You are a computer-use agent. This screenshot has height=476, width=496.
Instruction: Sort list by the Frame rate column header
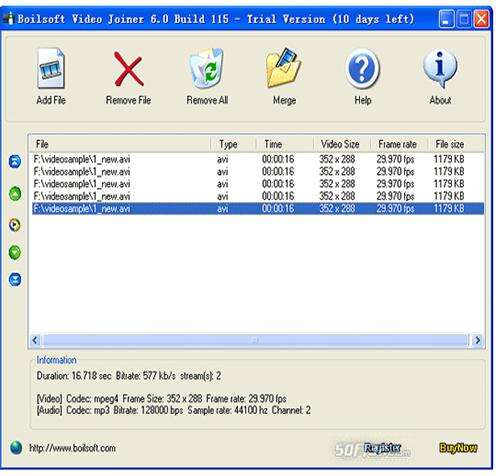pyautogui.click(x=399, y=144)
